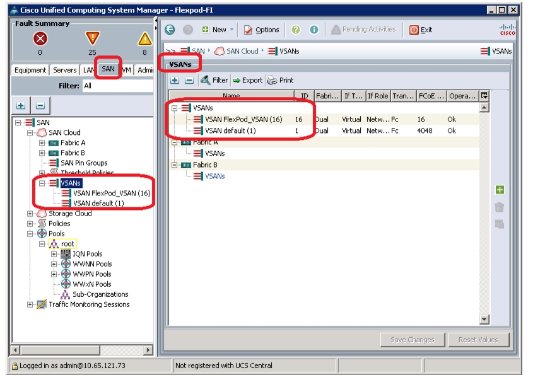Select WWxN Pools in tree
This screenshot has width=545, height=392.
pyautogui.click(x=91, y=284)
